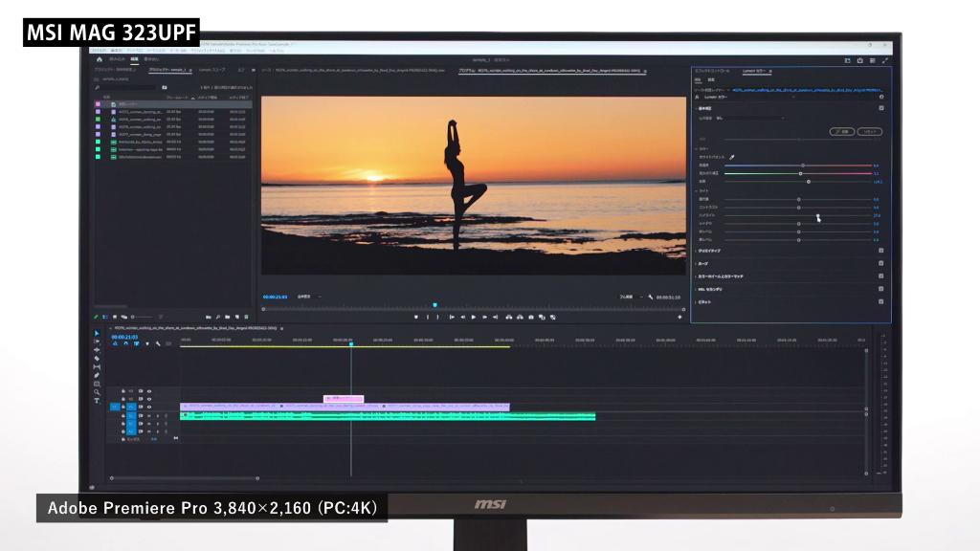Click the white balance eyedropper icon

732,157
